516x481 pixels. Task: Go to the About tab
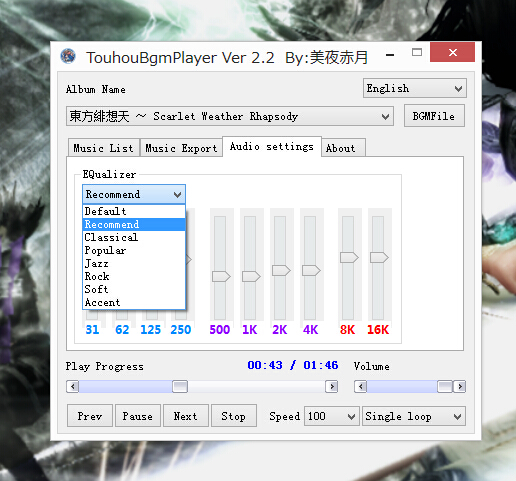click(x=343, y=148)
